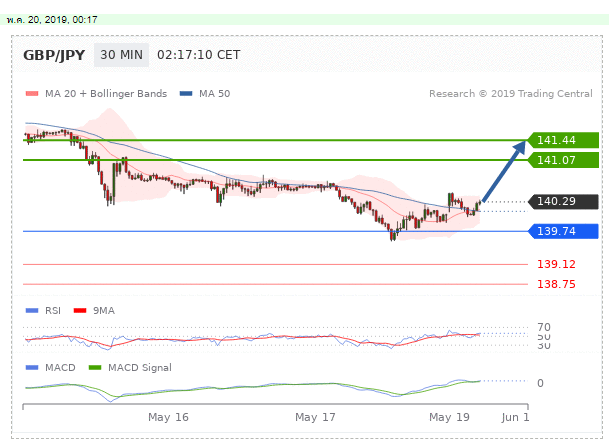Click the MA 20 + Bollinger Bands legend swatch
The width and height of the screenshot is (609, 447).
[x=30, y=94]
